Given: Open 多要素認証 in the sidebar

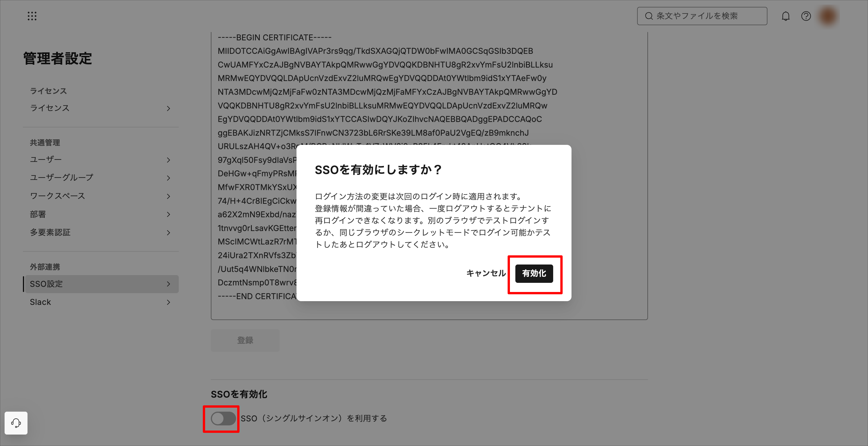Looking at the screenshot, I should pos(101,232).
